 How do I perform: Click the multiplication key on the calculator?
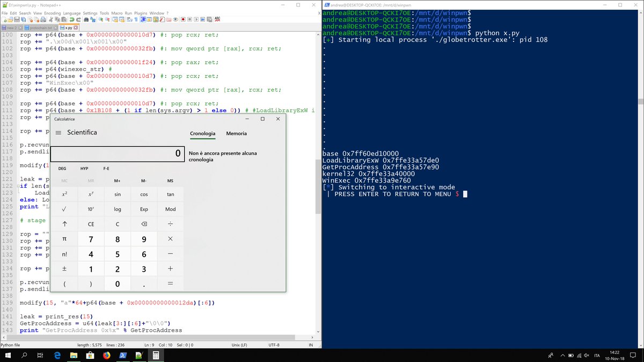tap(171, 239)
